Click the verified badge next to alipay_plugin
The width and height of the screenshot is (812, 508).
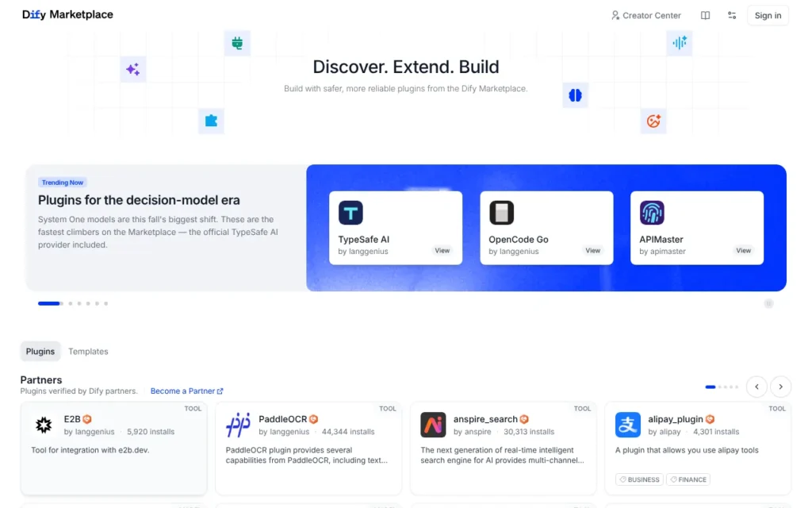pyautogui.click(x=710, y=419)
